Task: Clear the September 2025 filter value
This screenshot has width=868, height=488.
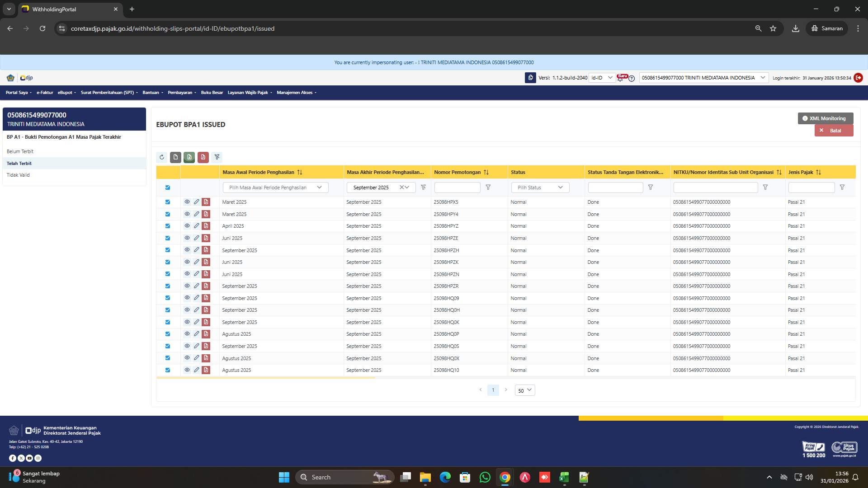Action: [x=402, y=187]
